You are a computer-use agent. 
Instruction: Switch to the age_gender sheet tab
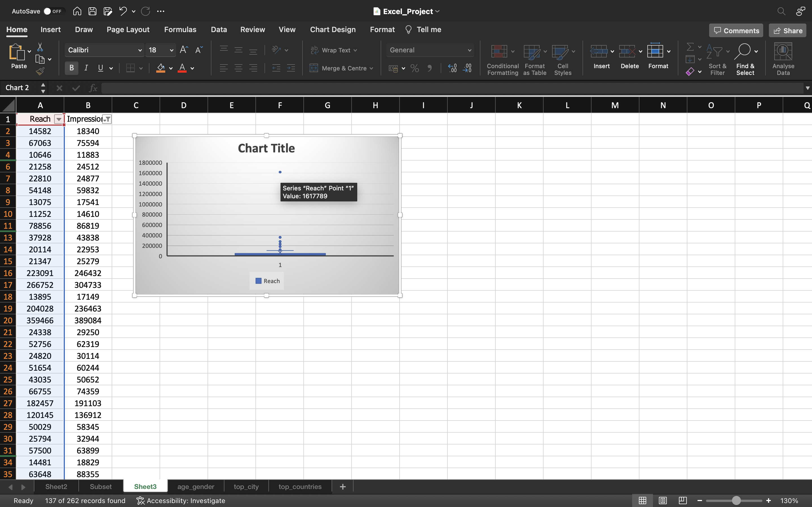click(196, 486)
